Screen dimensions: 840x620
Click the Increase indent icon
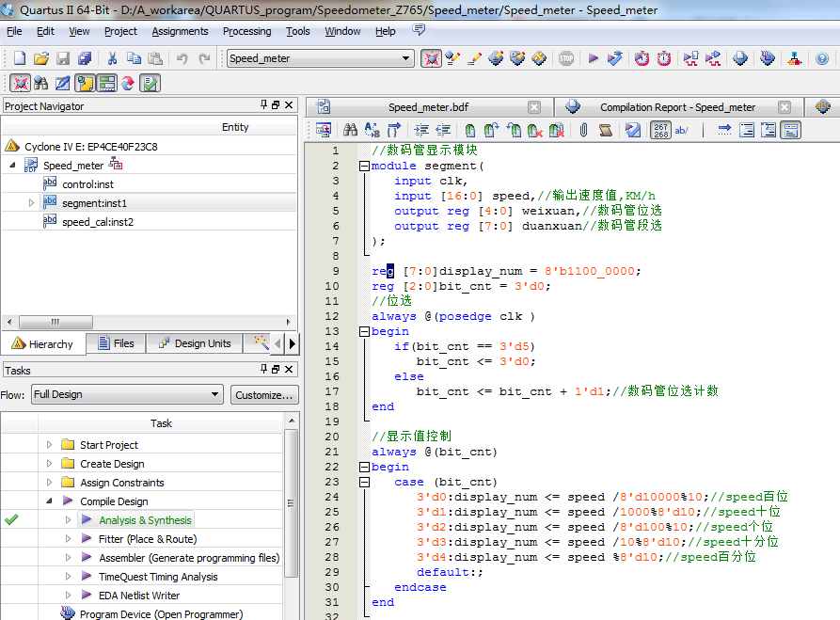pyautogui.click(x=421, y=130)
